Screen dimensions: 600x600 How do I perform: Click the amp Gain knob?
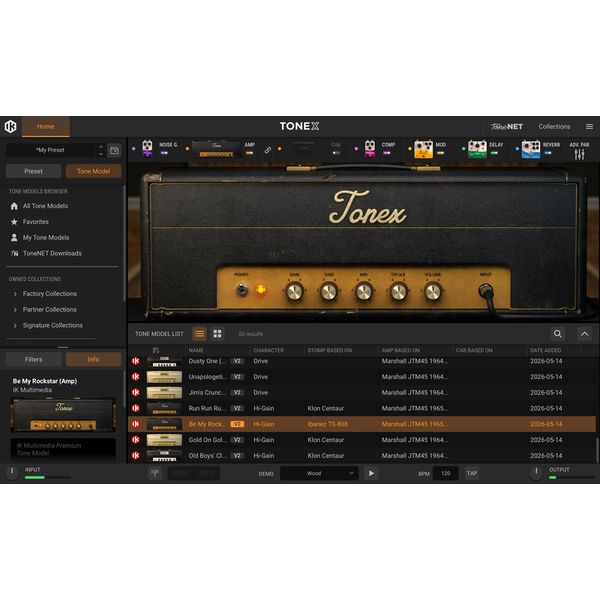295,292
